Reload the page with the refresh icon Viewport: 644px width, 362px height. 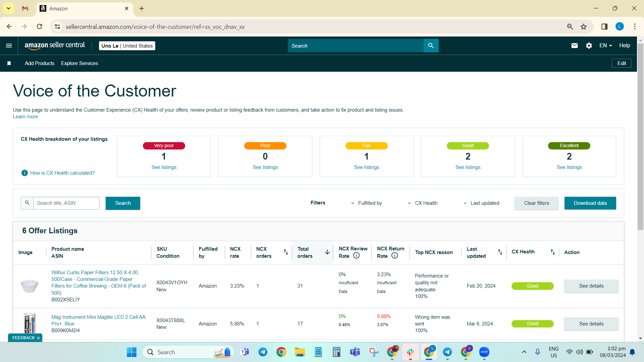coord(40,26)
